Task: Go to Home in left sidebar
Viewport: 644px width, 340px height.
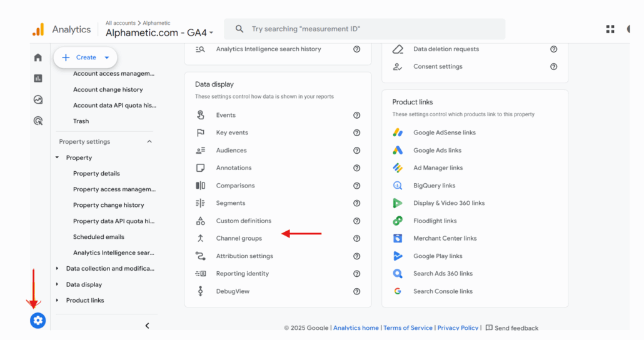Action: coord(38,57)
